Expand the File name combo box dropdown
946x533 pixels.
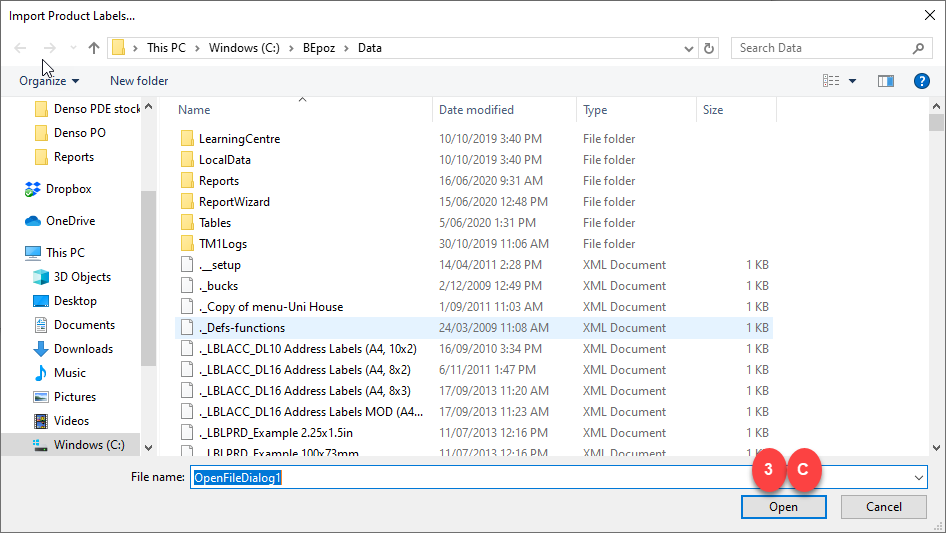(918, 478)
